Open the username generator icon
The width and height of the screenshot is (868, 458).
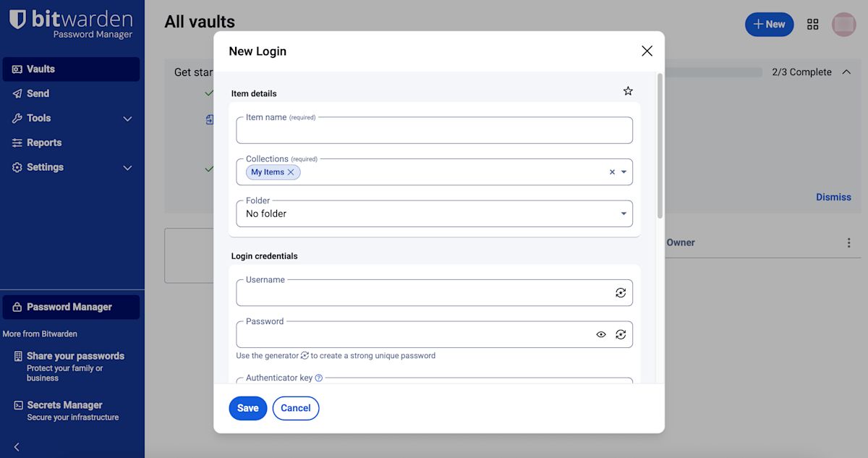[x=621, y=293]
